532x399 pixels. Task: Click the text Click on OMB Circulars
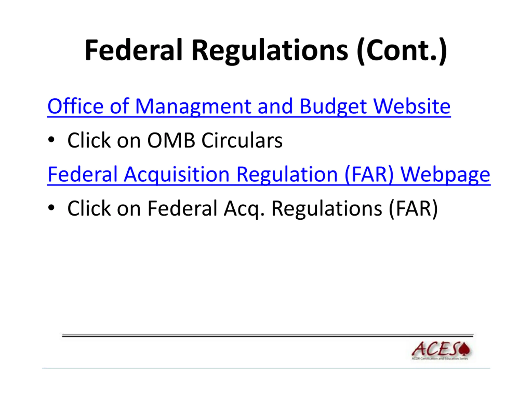click(x=175, y=140)
